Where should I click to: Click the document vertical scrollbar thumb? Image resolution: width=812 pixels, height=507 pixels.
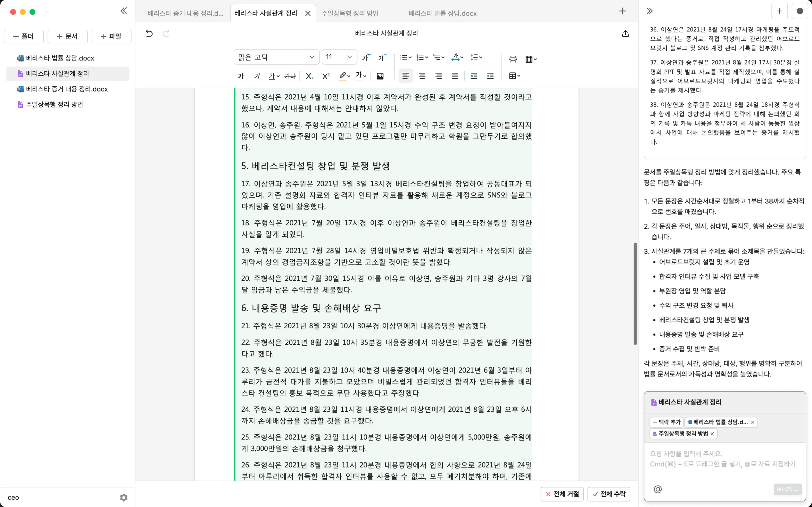tap(635, 293)
